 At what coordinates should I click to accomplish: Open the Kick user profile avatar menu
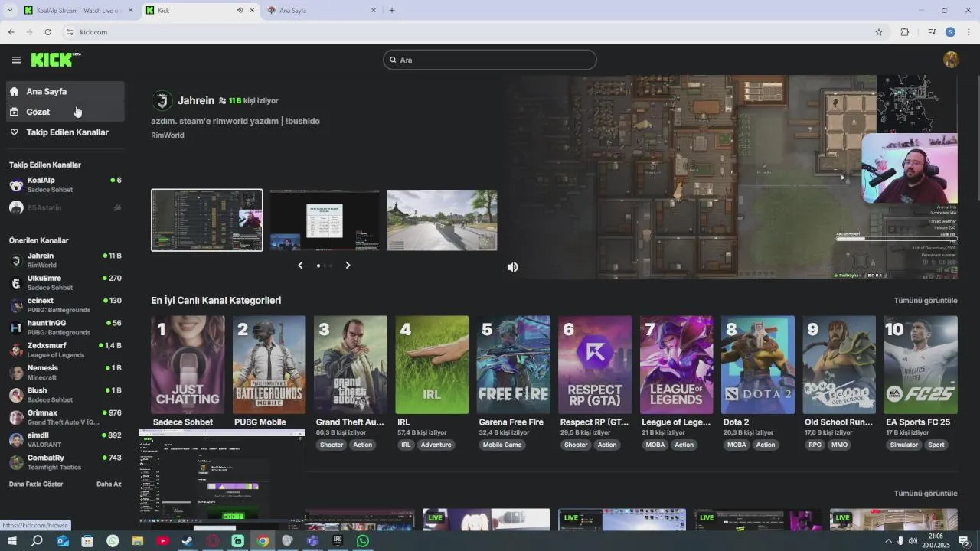(951, 60)
